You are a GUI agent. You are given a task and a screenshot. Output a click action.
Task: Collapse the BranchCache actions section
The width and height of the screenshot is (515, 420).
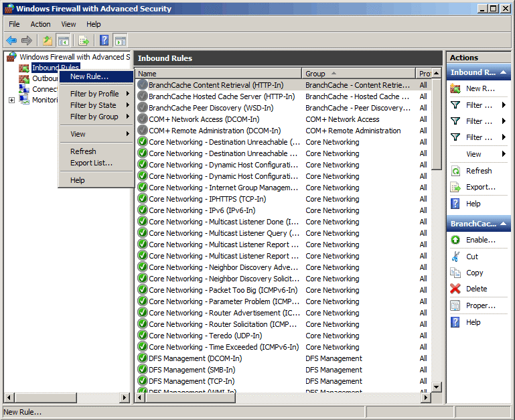[503, 224]
